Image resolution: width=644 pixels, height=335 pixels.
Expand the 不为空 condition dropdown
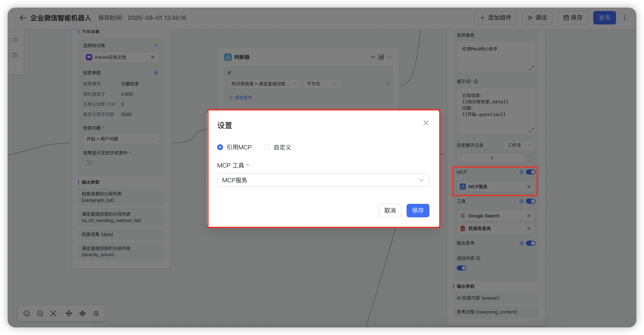322,84
